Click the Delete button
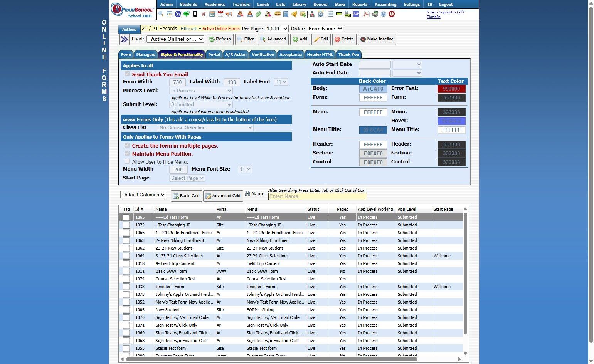The height and width of the screenshot is (364, 594). (344, 39)
